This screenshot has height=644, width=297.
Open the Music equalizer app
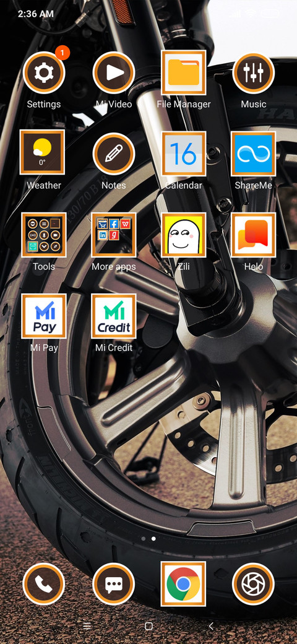(x=253, y=73)
